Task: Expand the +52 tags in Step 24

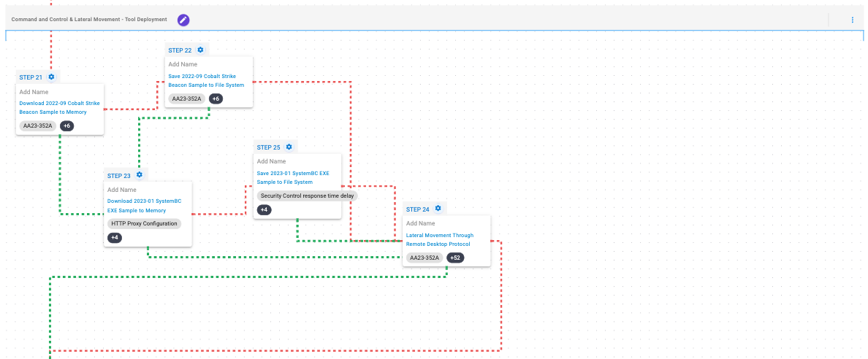Action: click(x=455, y=258)
